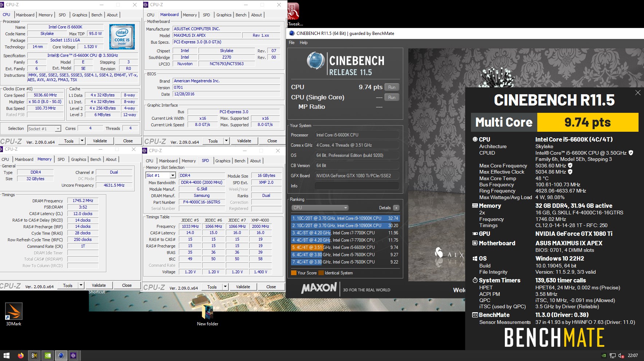Click the Identical System legend swatch
Viewport: 644px width, 361px height.
click(321, 273)
